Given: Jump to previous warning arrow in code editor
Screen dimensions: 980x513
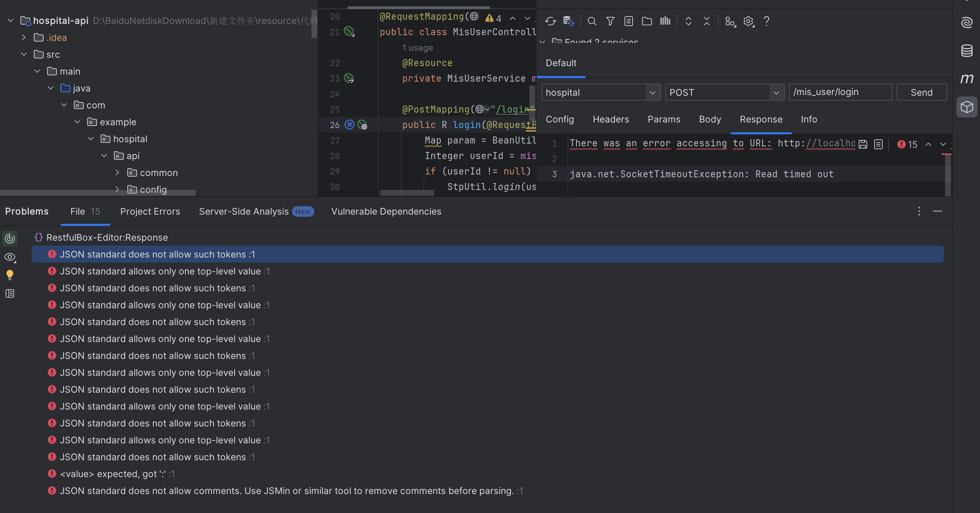Looking at the screenshot, I should (513, 18).
